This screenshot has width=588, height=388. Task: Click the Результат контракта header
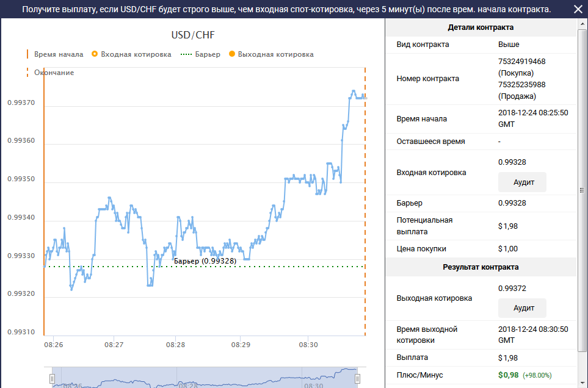click(x=481, y=267)
